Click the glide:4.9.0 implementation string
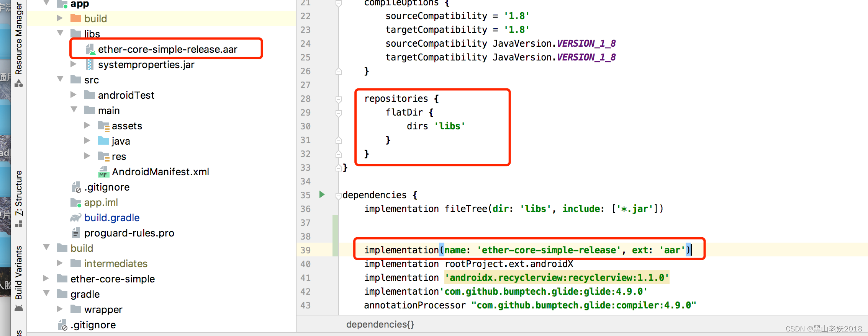The height and width of the screenshot is (336, 868). [x=546, y=291]
